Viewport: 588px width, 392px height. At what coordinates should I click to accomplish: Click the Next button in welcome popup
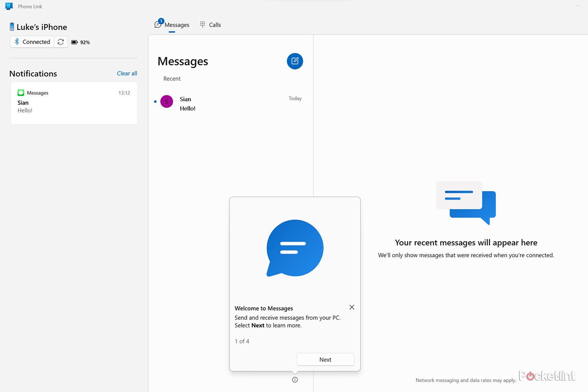click(x=325, y=359)
